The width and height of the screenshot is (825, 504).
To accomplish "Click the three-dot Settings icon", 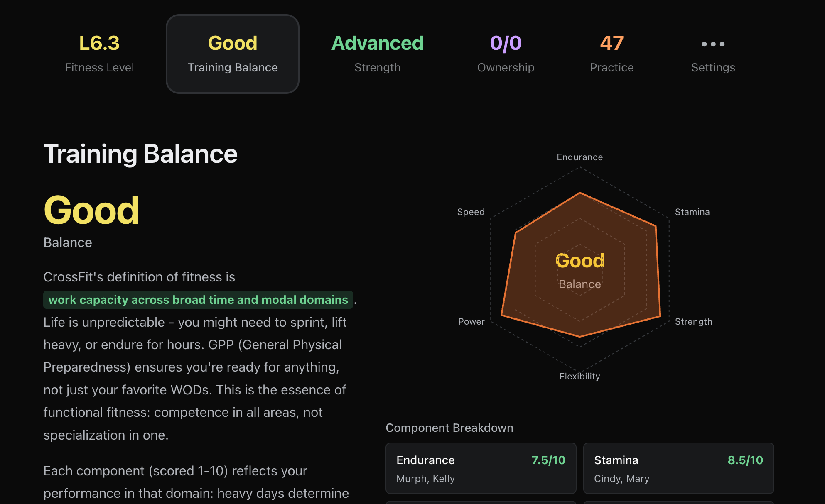I will coord(713,44).
